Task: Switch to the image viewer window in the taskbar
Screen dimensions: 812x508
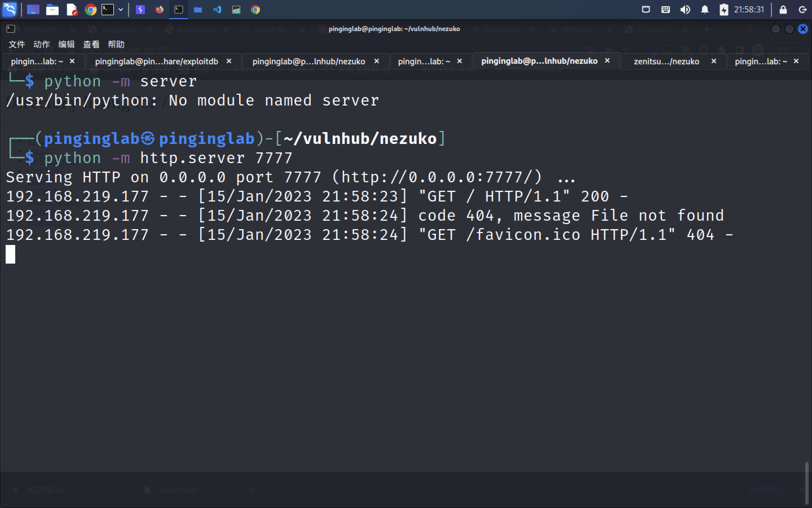Action: click(236, 9)
